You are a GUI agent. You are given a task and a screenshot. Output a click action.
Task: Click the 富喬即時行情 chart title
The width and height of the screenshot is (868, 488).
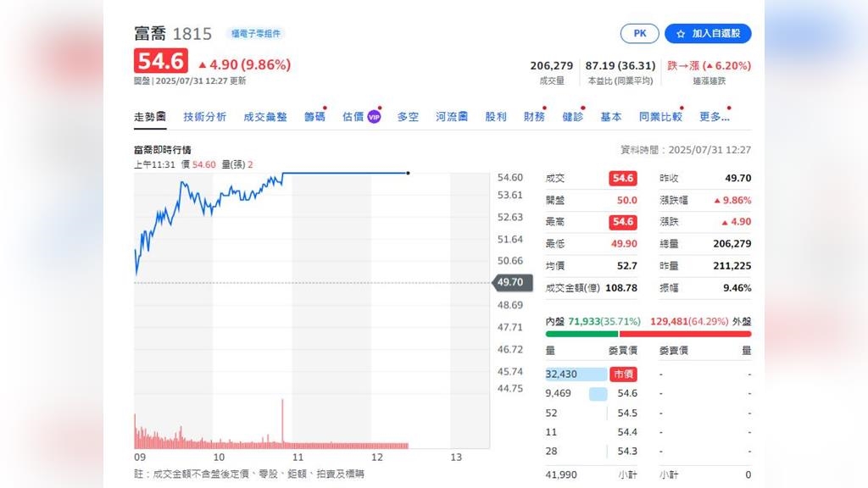coord(162,150)
